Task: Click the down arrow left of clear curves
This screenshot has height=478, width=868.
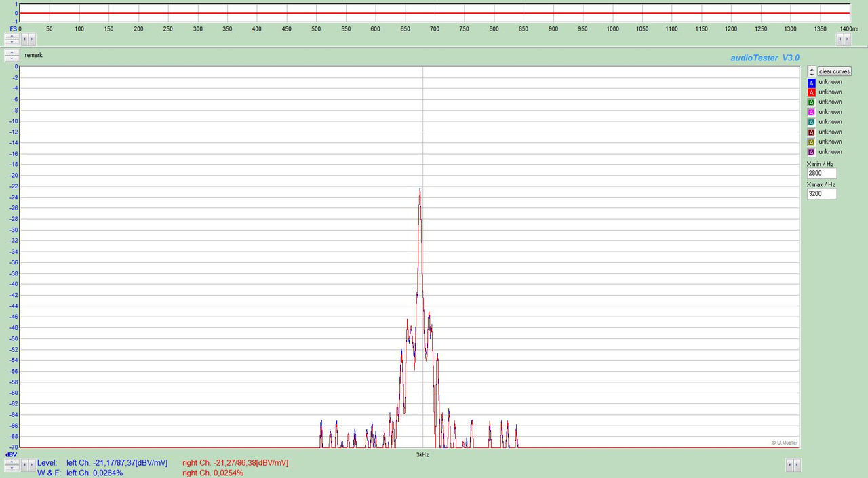Action: 812,74
